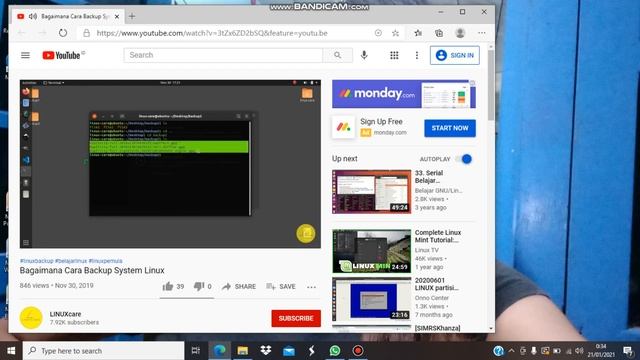Open more actions under the video
This screenshot has width=640, height=360.
(x=311, y=287)
